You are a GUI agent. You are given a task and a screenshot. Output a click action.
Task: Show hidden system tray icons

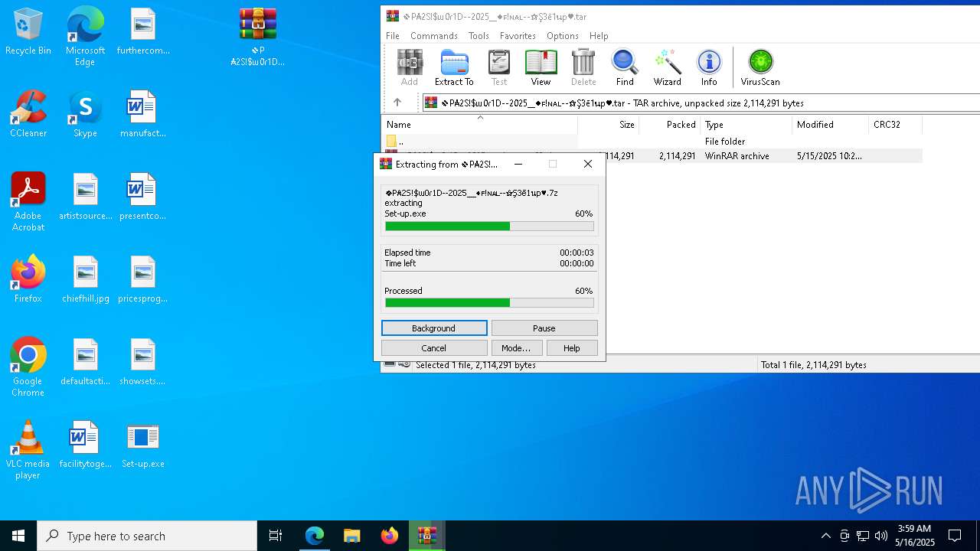(825, 536)
